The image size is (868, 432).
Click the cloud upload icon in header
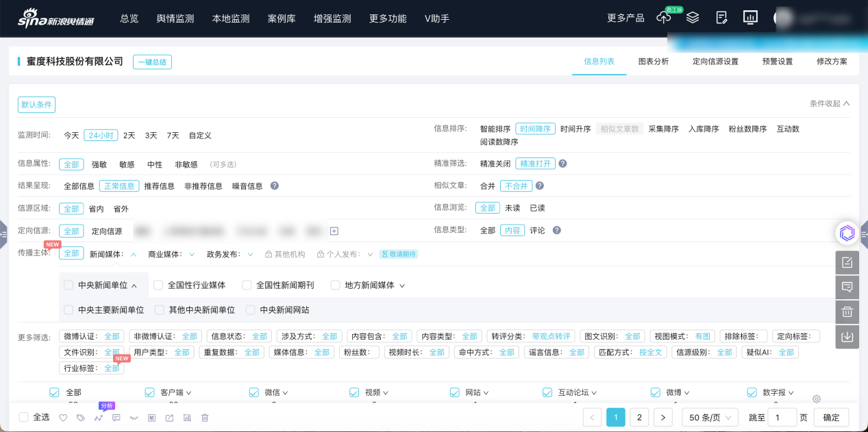point(663,18)
